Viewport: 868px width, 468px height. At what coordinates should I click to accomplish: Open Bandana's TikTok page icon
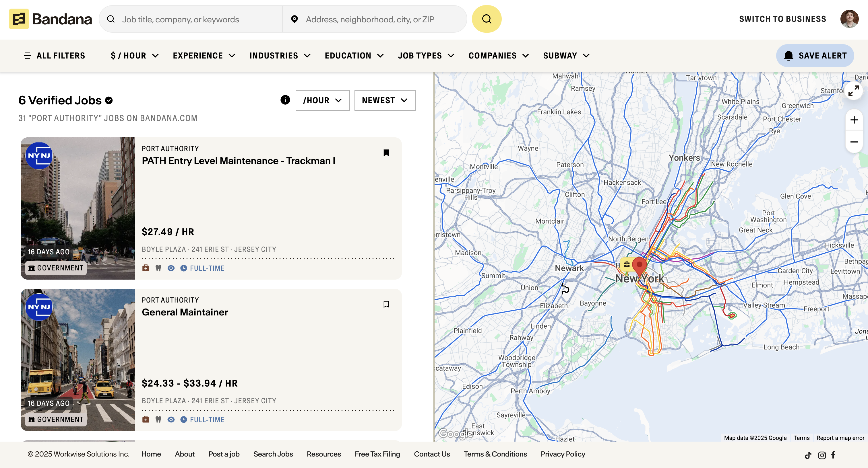[808, 455]
